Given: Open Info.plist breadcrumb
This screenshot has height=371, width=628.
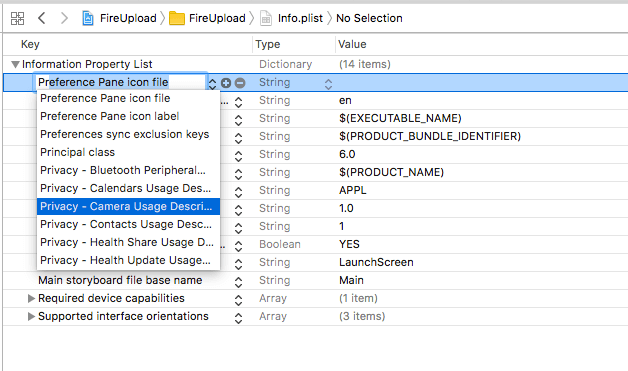Looking at the screenshot, I should pos(300,18).
